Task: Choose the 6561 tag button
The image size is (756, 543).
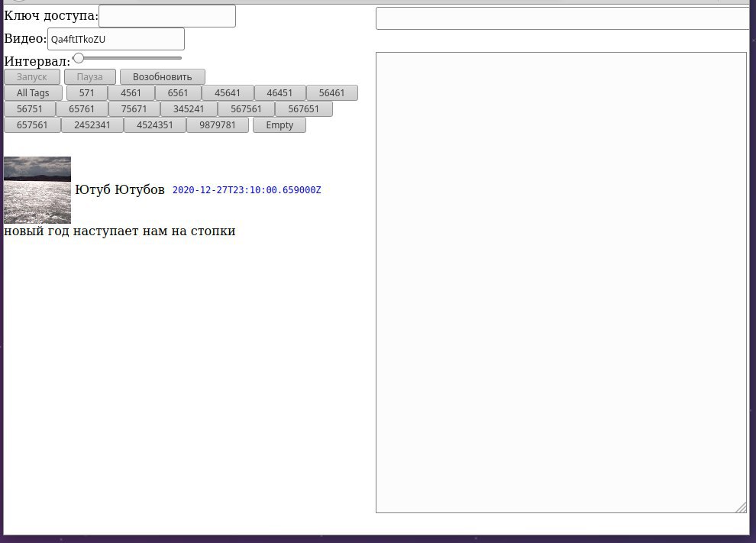Action: coord(178,92)
